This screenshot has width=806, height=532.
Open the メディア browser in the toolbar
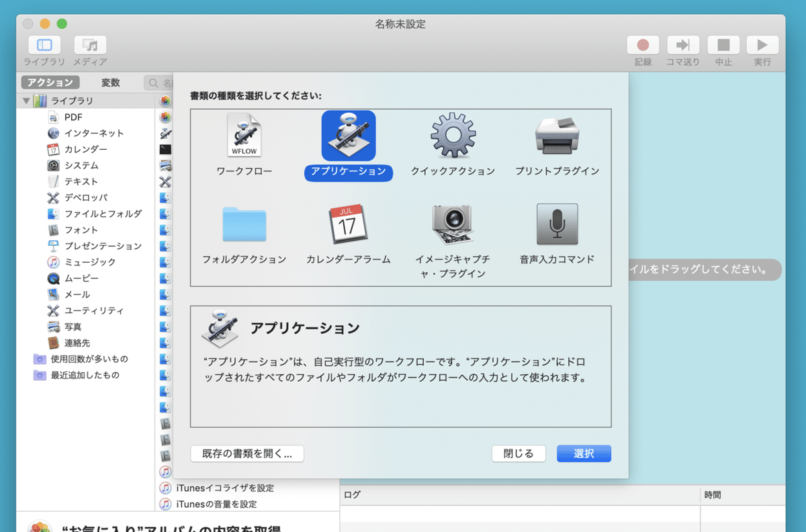(89, 45)
